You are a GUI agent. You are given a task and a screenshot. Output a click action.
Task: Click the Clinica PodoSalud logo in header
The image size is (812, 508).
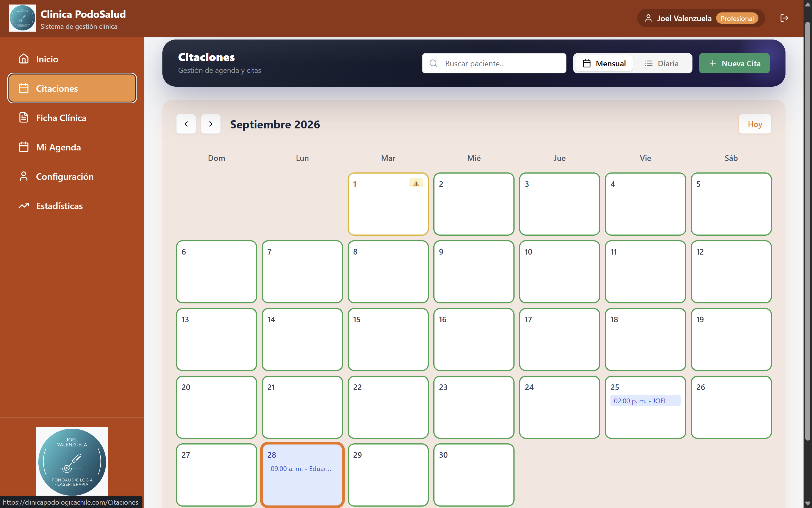23,18
